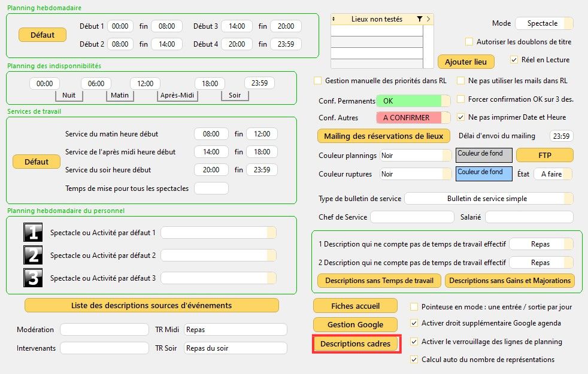This screenshot has width=588, height=374.
Task: Open the Type de bulletin de service dropdown
Action: point(489,198)
